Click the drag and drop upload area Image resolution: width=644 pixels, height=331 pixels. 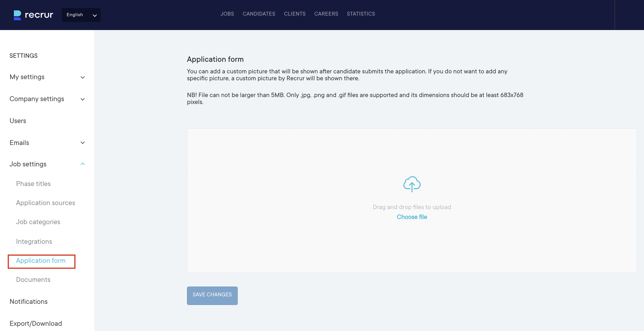[x=412, y=156]
